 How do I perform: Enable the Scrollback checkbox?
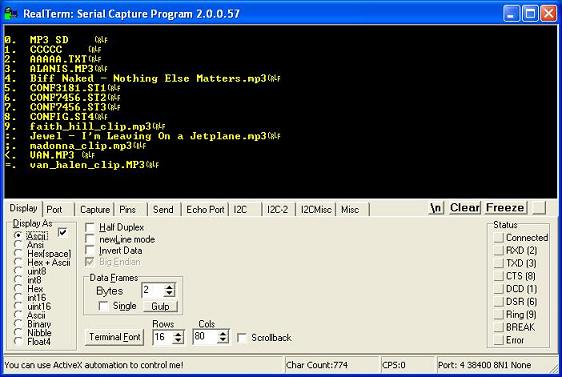point(242,338)
